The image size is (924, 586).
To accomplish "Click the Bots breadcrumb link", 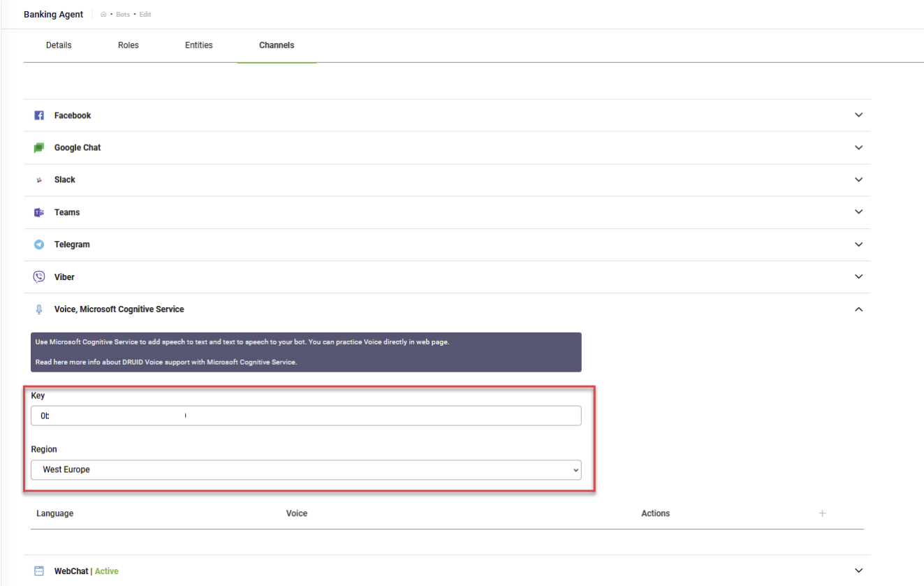I will (123, 15).
